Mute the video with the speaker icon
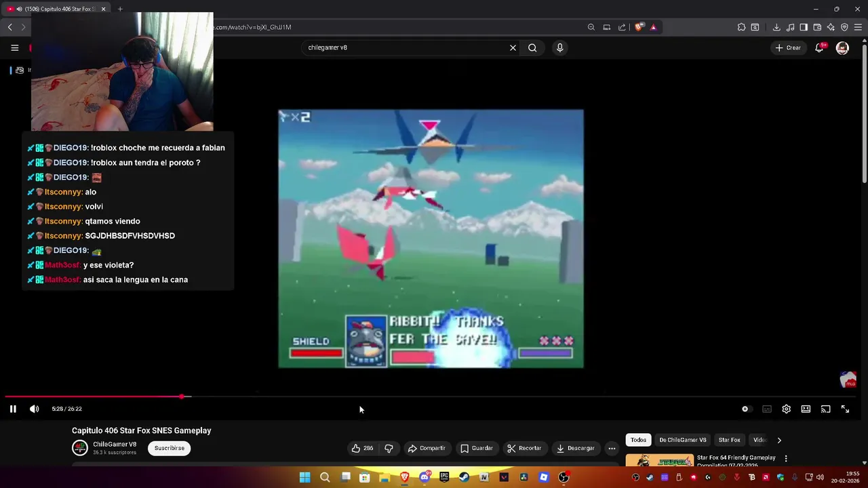Viewport: 868px width, 488px height. click(x=34, y=409)
